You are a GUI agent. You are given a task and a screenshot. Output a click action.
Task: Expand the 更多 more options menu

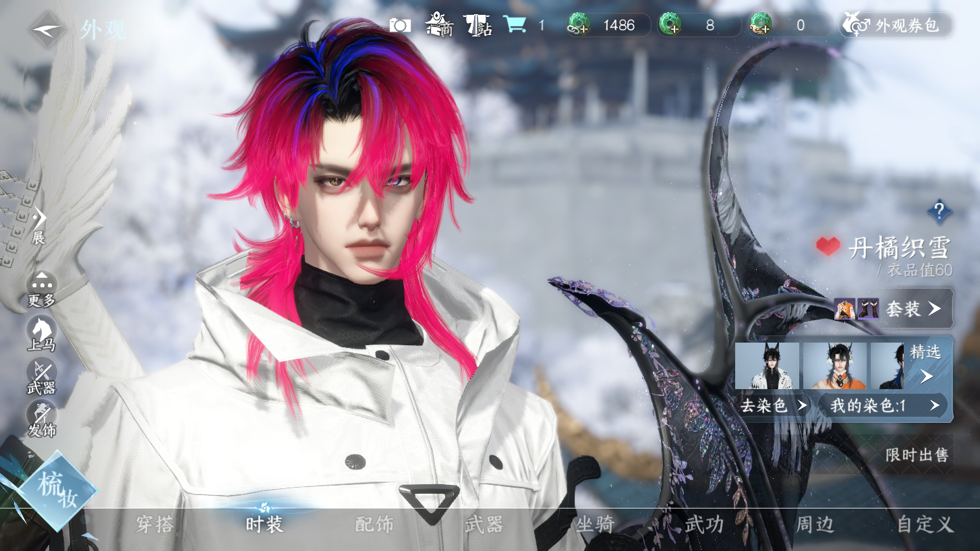(x=41, y=290)
